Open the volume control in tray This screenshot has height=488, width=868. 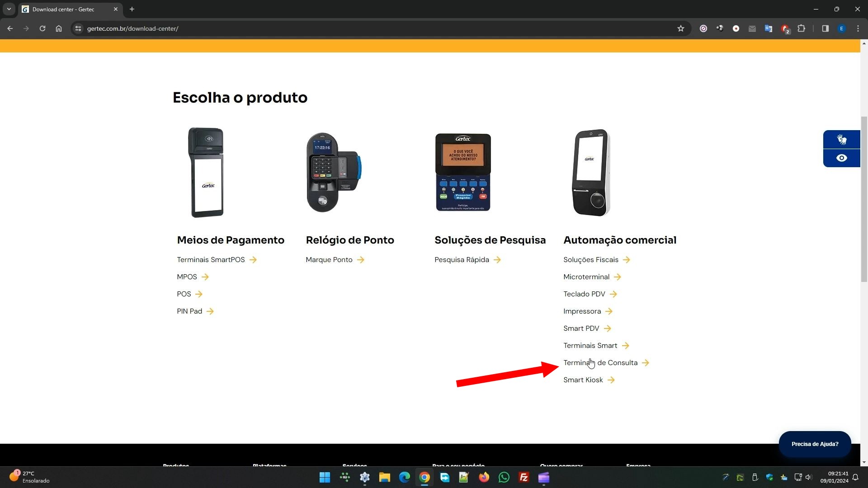click(x=808, y=477)
